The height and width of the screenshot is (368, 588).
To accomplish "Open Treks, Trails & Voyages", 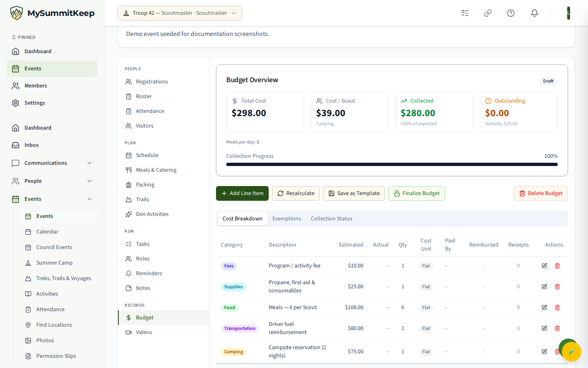I will point(59,278).
